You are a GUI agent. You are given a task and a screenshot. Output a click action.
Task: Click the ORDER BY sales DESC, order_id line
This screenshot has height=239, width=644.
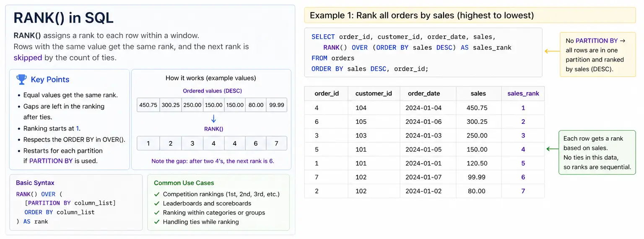point(370,69)
